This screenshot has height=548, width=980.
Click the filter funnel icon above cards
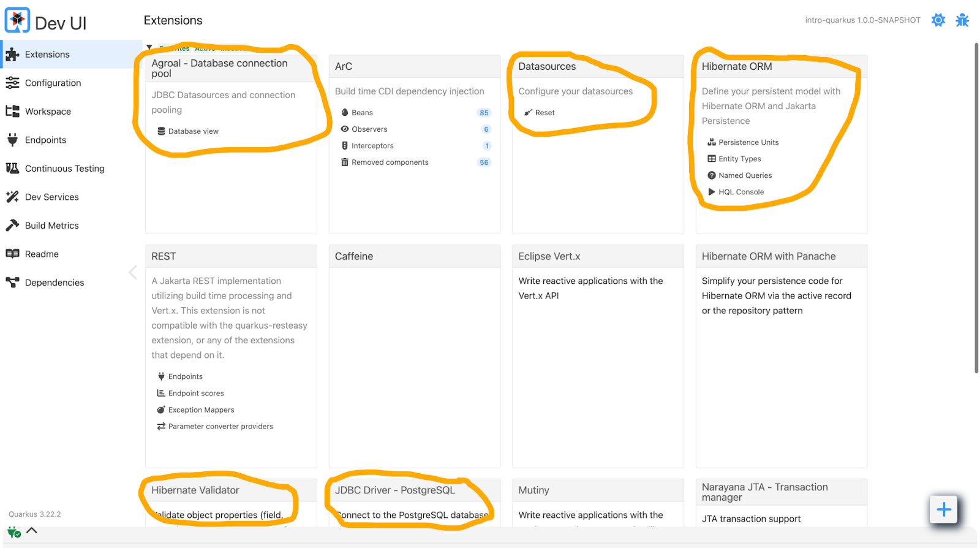[149, 48]
